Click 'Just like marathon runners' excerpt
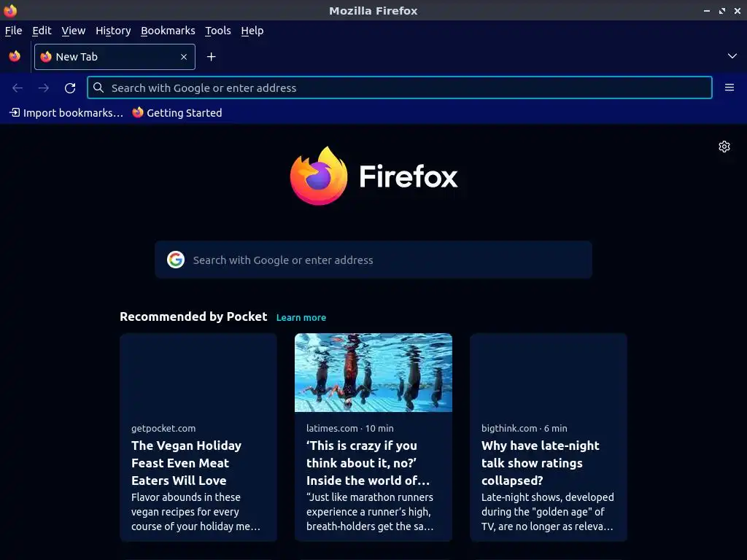The width and height of the screenshot is (747, 560). tap(370, 512)
